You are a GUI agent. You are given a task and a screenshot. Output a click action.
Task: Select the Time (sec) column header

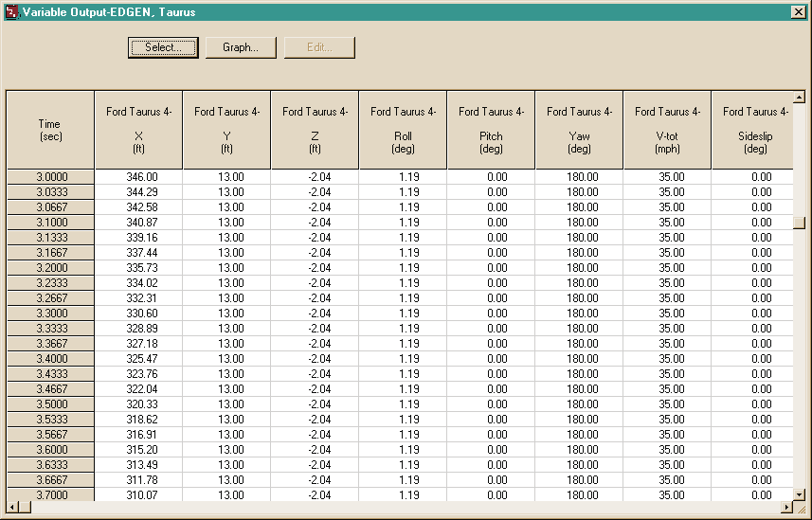pyautogui.click(x=50, y=130)
